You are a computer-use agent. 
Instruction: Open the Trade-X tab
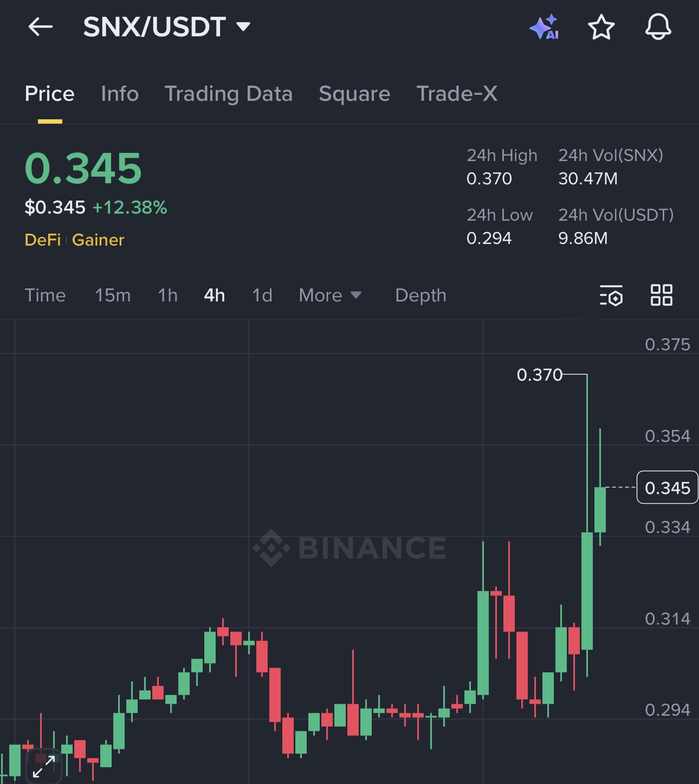456,94
